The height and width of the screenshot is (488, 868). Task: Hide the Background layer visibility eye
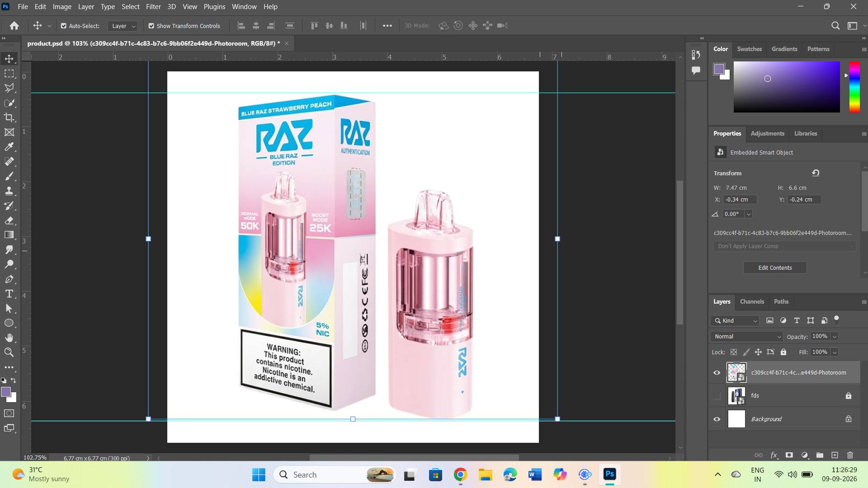(717, 419)
